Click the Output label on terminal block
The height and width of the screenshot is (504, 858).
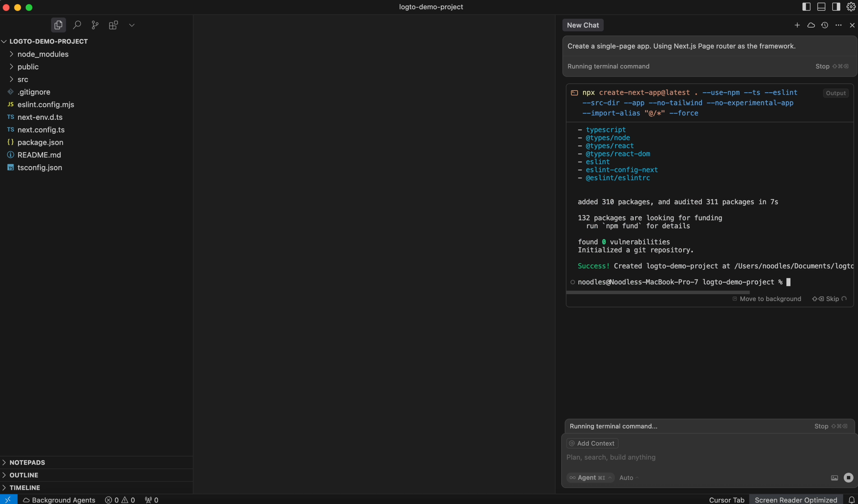pyautogui.click(x=835, y=93)
